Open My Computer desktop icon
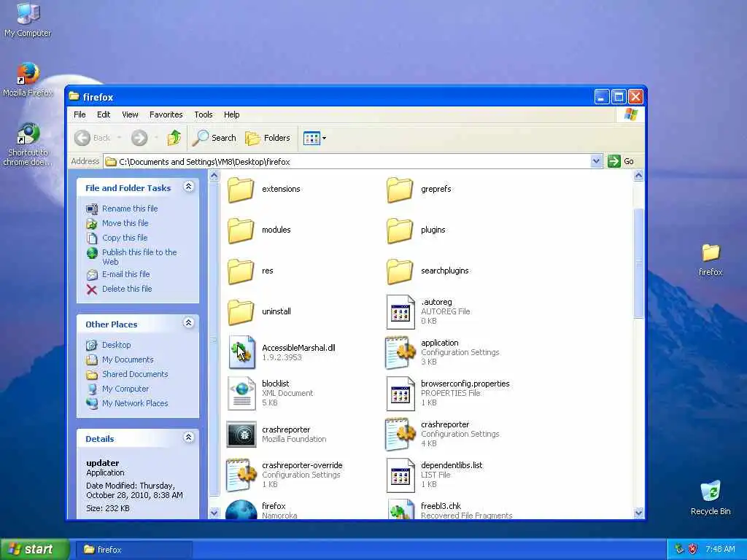747x560 pixels. tap(28, 20)
